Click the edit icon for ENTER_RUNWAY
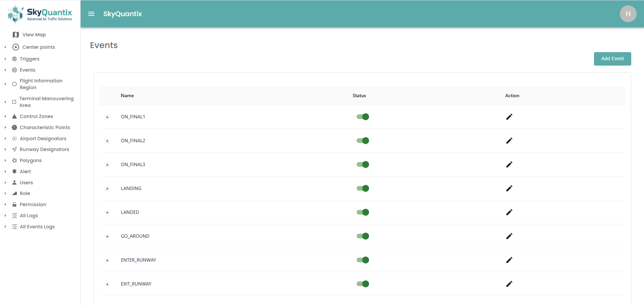The height and width of the screenshot is (306, 644). (x=509, y=260)
